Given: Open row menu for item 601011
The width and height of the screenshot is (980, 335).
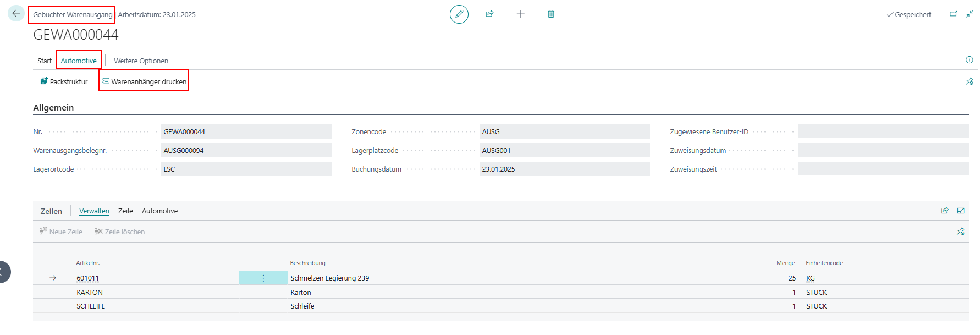Looking at the screenshot, I should pyautogui.click(x=263, y=278).
